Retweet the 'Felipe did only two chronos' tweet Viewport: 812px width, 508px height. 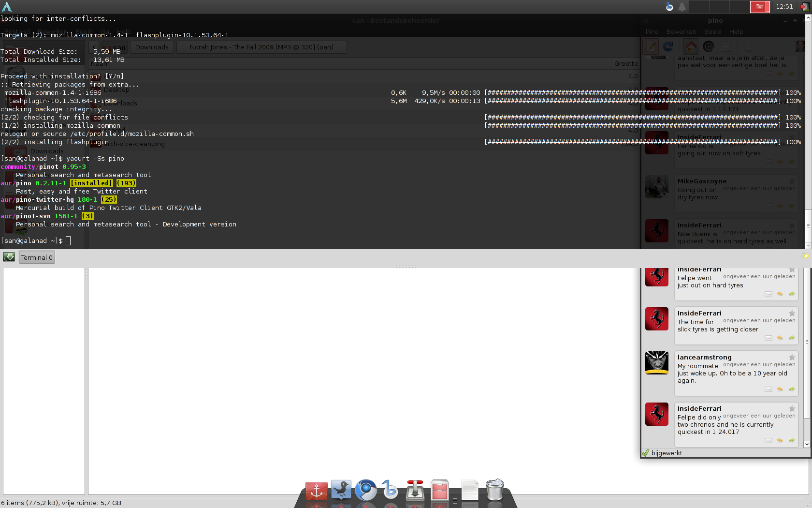point(792,440)
